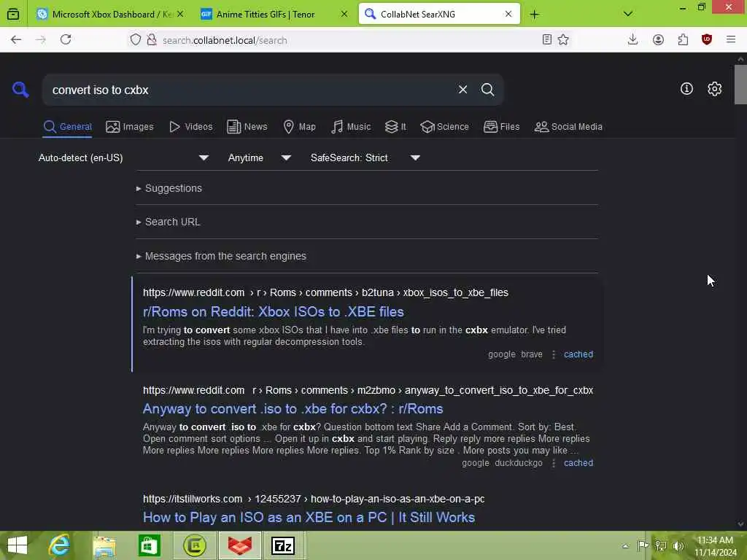The height and width of the screenshot is (560, 747).
Task: Open SearXNG preferences gear icon
Action: [714, 88]
